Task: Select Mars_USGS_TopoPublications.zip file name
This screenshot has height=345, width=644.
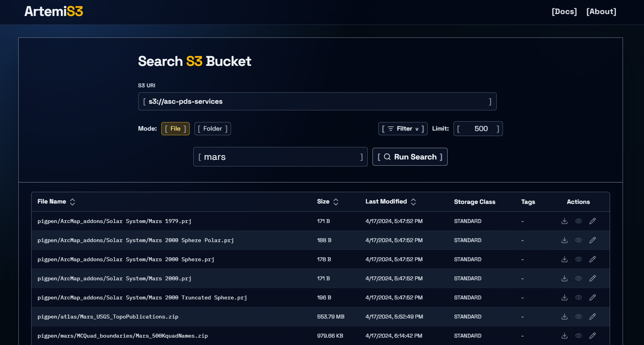Action: click(108, 317)
